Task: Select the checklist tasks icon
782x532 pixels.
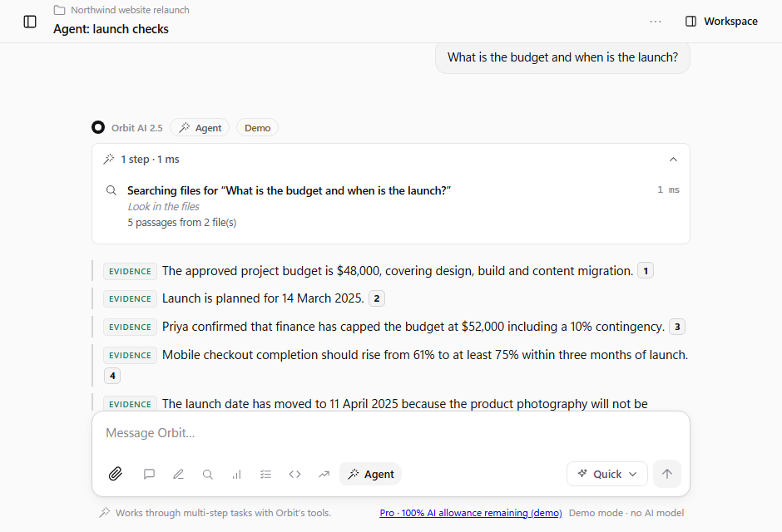Action: [266, 474]
